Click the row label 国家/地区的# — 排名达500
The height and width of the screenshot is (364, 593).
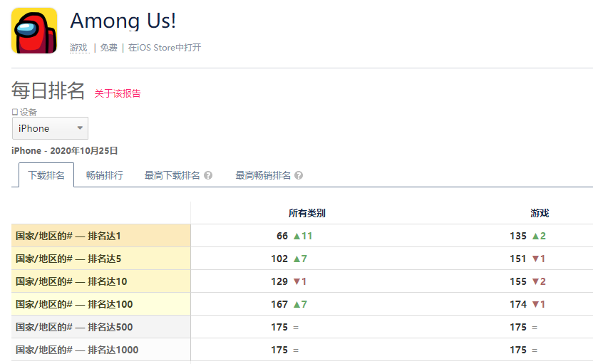pos(74,327)
